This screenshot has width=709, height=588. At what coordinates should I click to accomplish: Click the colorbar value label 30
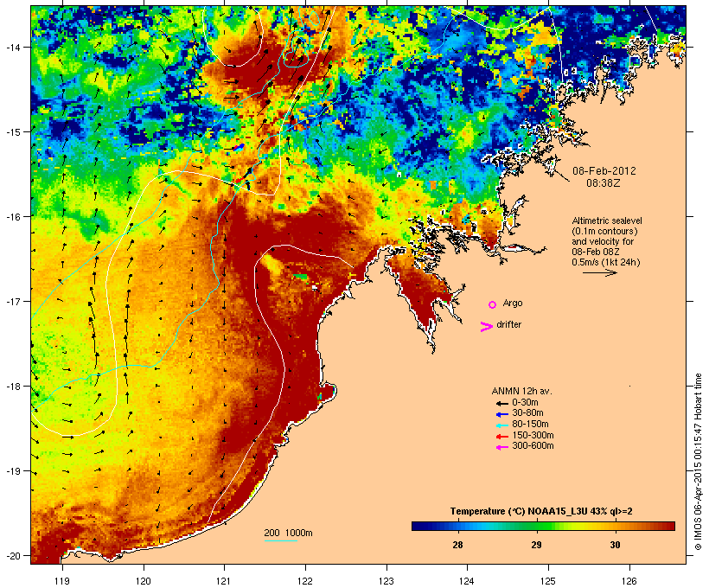[615, 545]
